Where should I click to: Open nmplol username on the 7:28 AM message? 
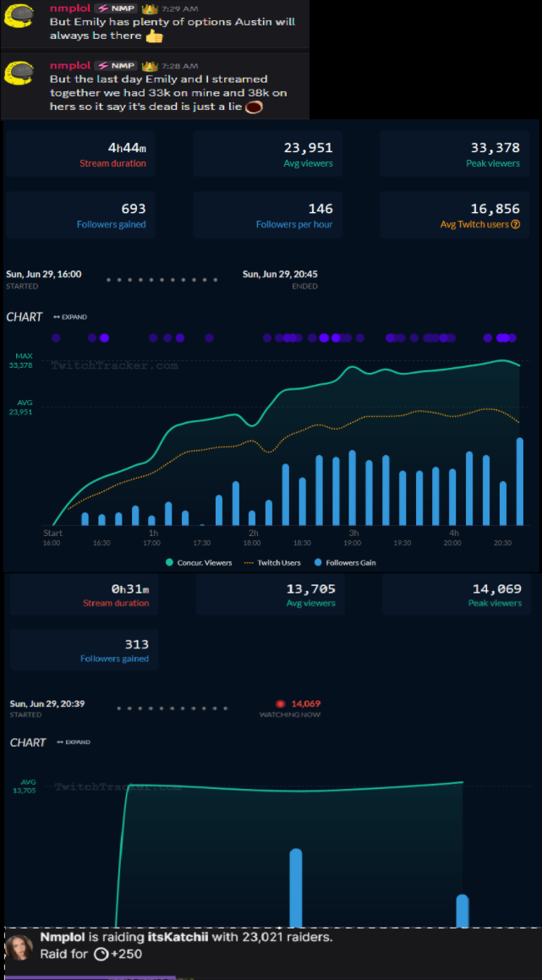pos(70,65)
